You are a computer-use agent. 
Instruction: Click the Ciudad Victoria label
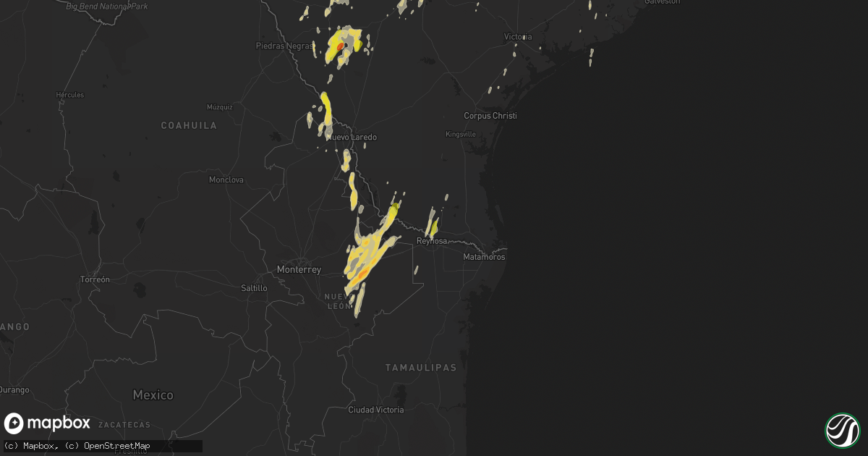coord(376,410)
